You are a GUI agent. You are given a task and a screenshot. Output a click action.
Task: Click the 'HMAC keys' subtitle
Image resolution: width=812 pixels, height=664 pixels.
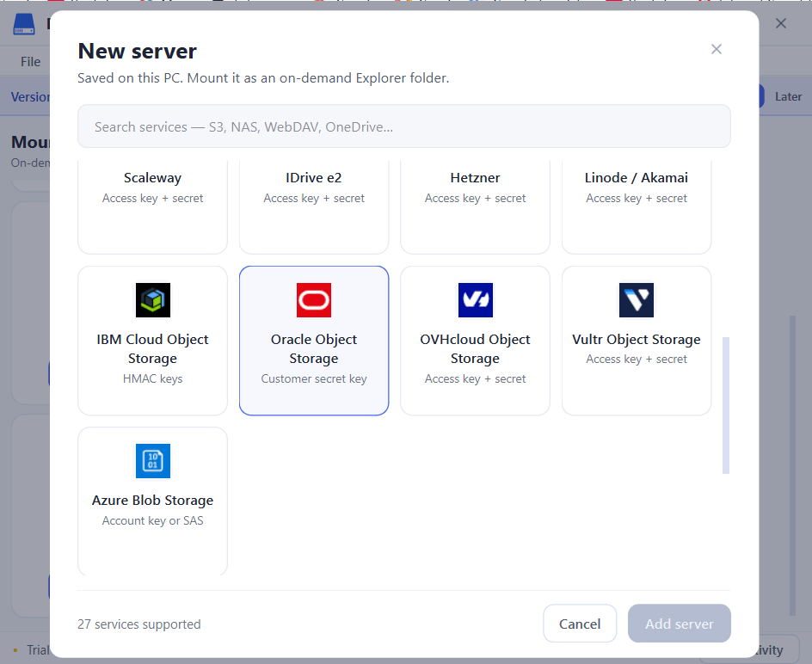click(x=153, y=378)
